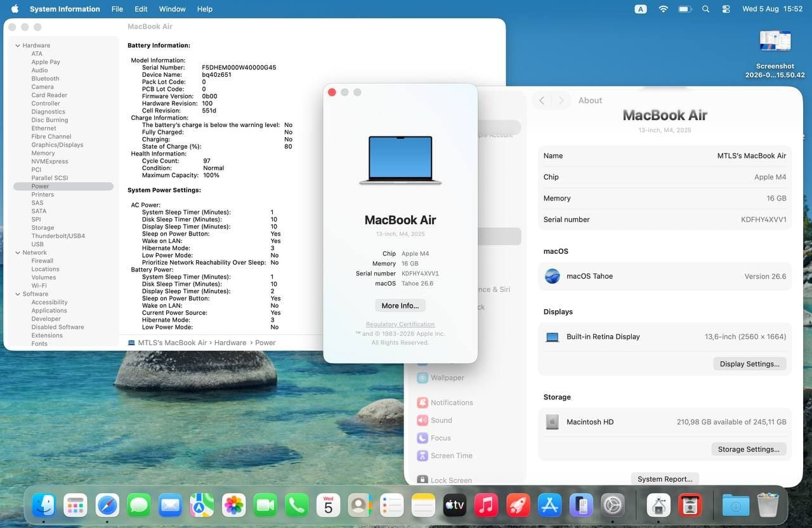The height and width of the screenshot is (528, 812).
Task: Click the System Settings gear in the Dock
Action: tap(613, 505)
